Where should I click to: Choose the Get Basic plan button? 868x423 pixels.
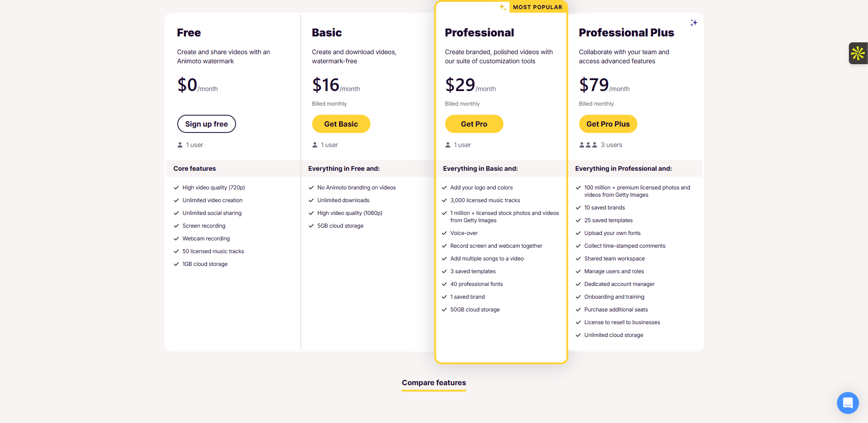(x=341, y=124)
